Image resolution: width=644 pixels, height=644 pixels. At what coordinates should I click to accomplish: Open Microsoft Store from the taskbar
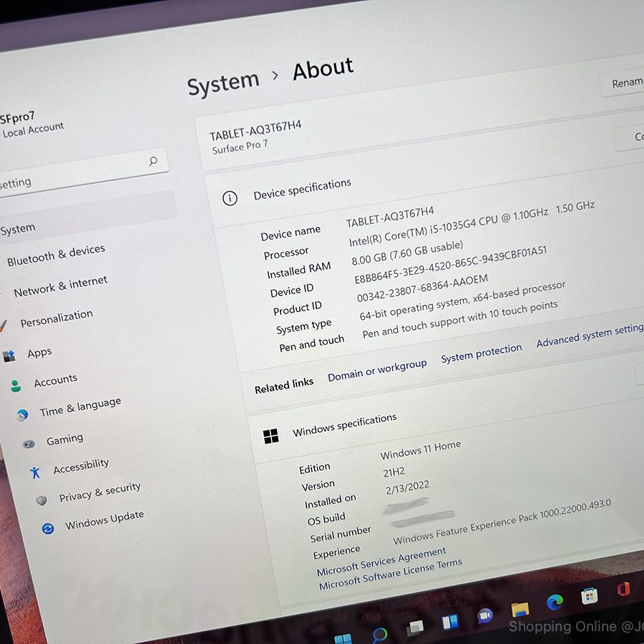[589, 596]
